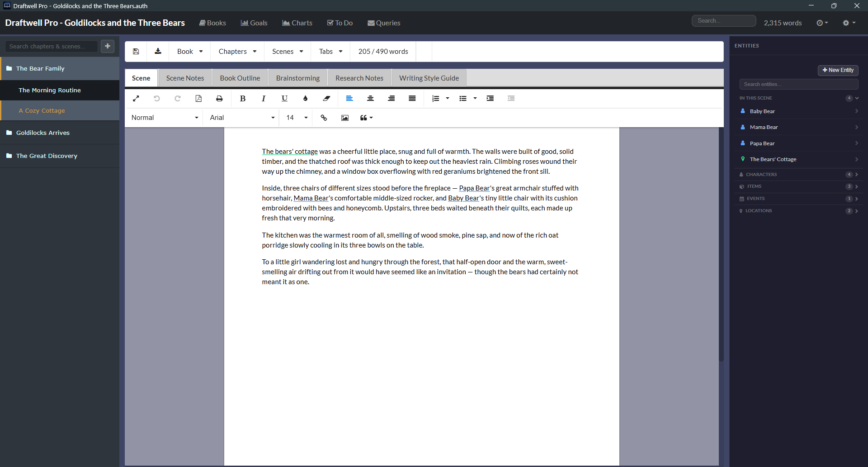868x467 pixels.
Task: Toggle full screen editor mode
Action: pyautogui.click(x=136, y=98)
